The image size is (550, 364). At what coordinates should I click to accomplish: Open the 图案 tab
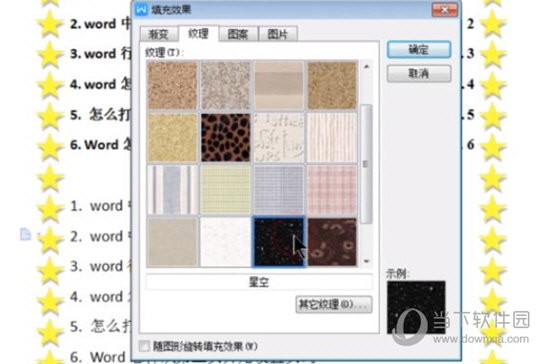point(238,34)
